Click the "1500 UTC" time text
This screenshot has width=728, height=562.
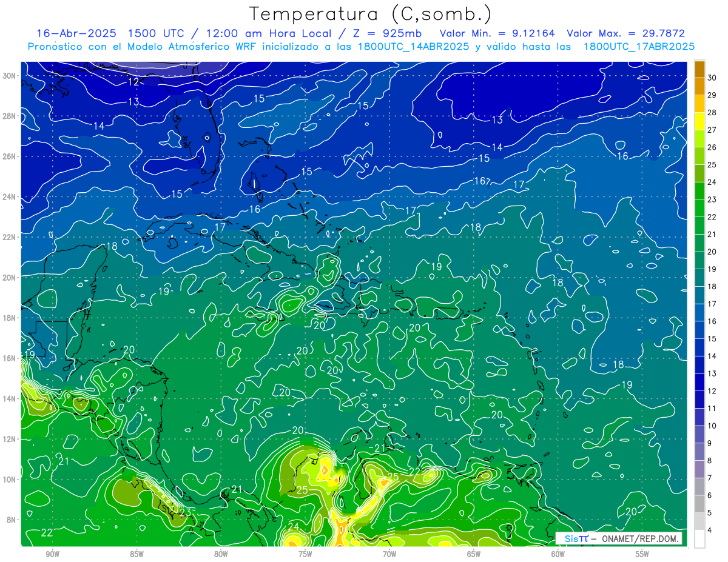pyautogui.click(x=155, y=33)
